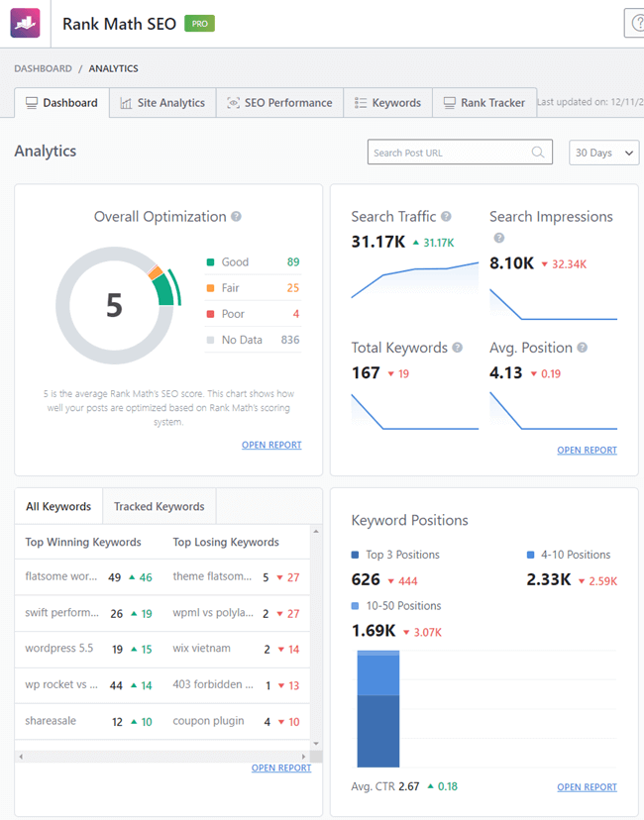
Task: Open report for Overall Optimization
Action: click(x=271, y=445)
